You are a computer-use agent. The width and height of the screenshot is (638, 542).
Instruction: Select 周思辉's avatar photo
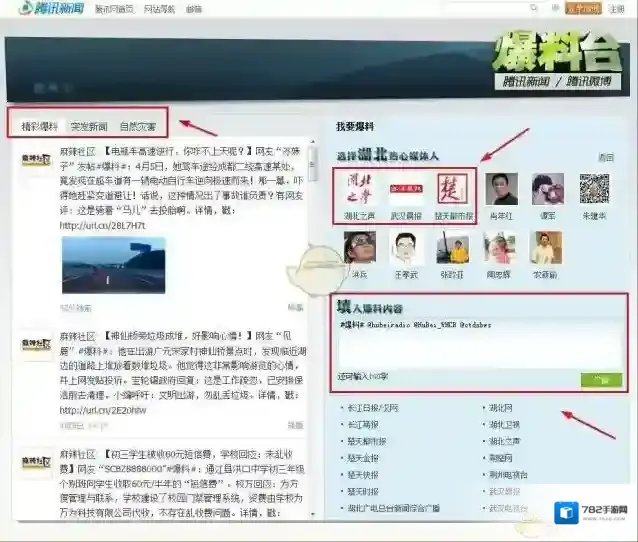click(499, 247)
